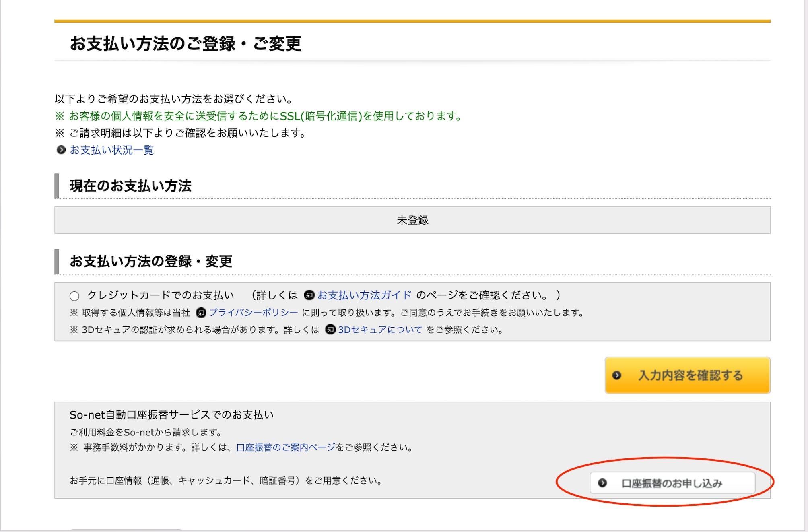Click the クレジットカードでのお支払い label text

pos(160,295)
